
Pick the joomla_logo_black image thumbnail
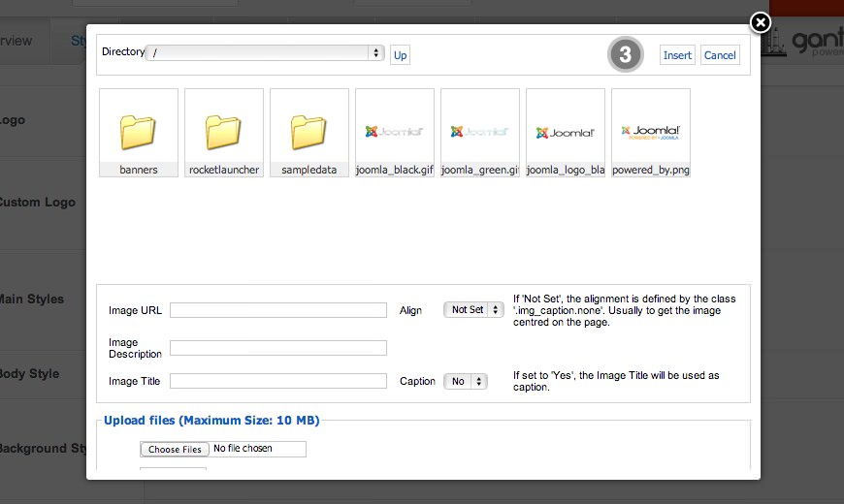point(565,131)
